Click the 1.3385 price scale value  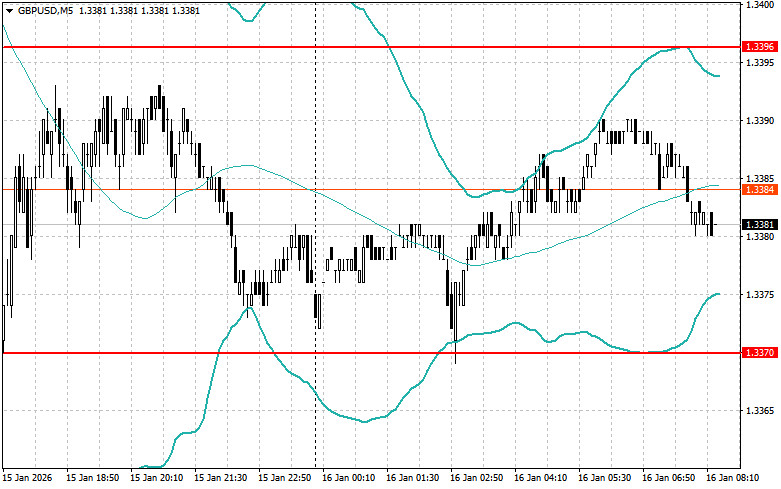click(x=760, y=179)
